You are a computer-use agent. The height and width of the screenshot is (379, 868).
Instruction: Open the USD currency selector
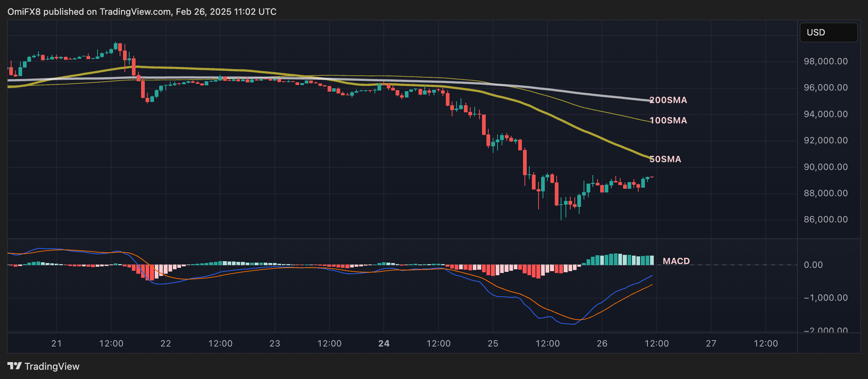828,33
